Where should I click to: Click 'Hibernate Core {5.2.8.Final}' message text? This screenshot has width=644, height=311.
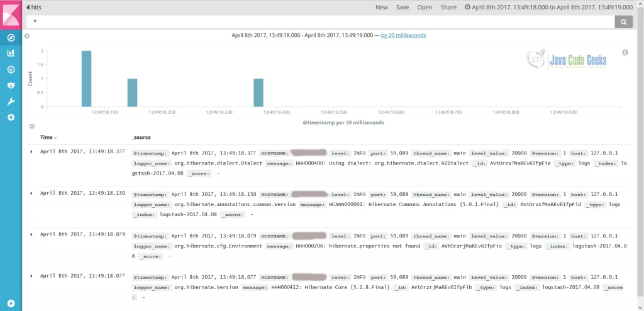(x=347, y=287)
